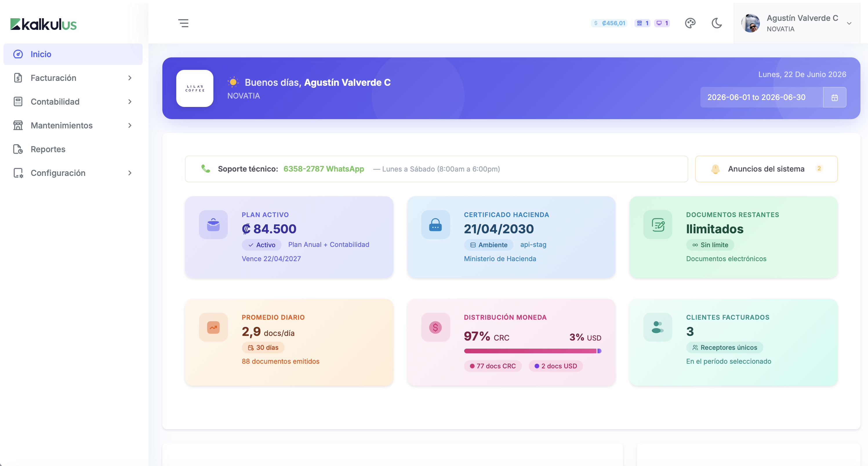Toggle the sidebar hamburger menu icon

pos(183,23)
